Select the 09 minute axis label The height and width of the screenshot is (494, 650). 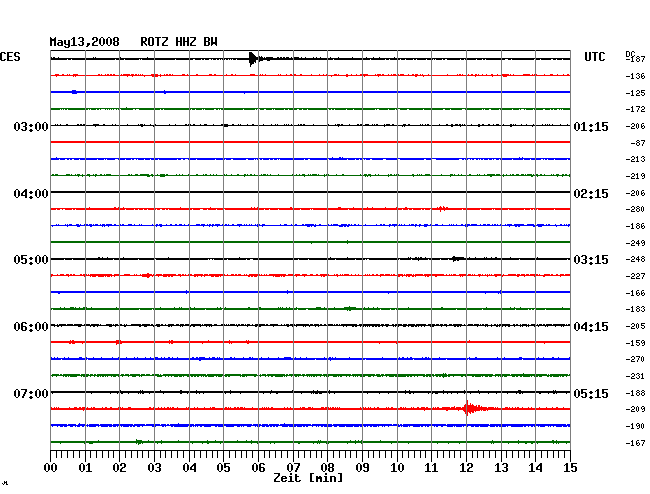coord(362,468)
